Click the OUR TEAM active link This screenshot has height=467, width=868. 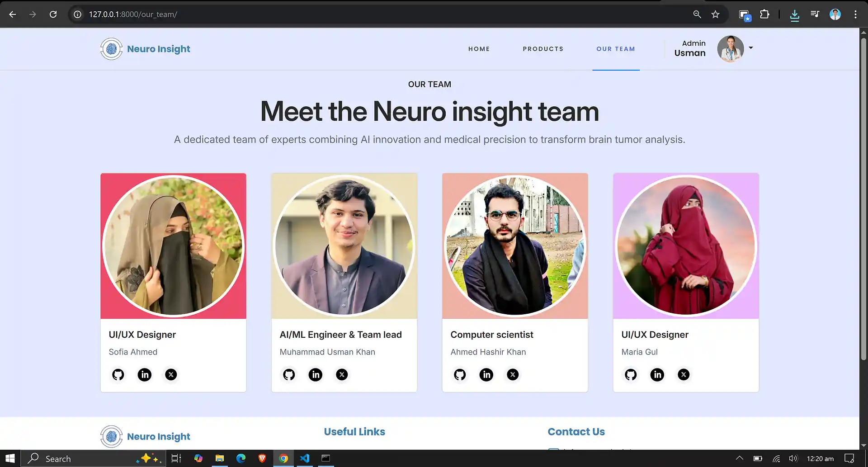click(x=616, y=49)
